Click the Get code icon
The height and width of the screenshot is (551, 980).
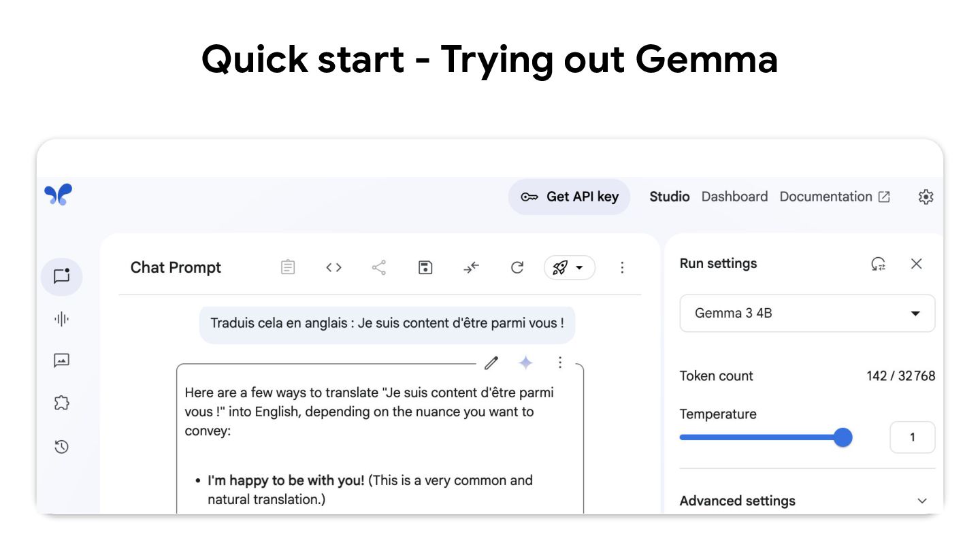point(333,268)
